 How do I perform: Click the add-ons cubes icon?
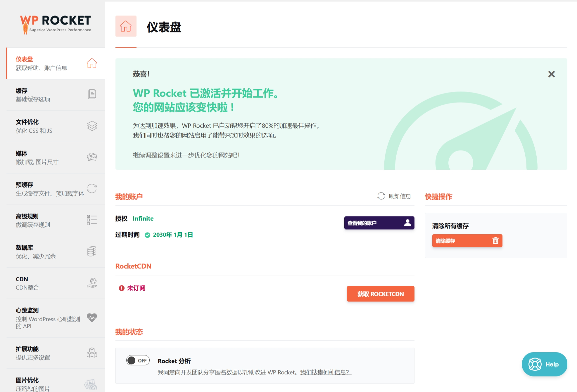point(92,353)
